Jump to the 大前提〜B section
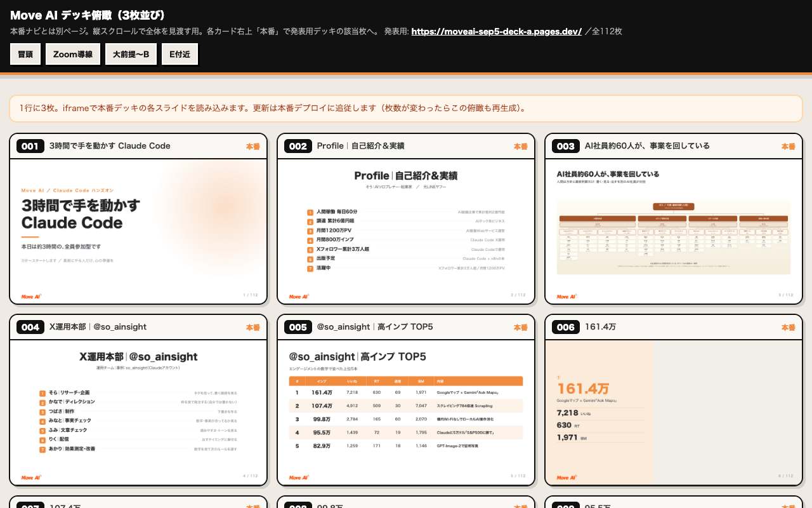This screenshot has height=508, width=812. 131,55
